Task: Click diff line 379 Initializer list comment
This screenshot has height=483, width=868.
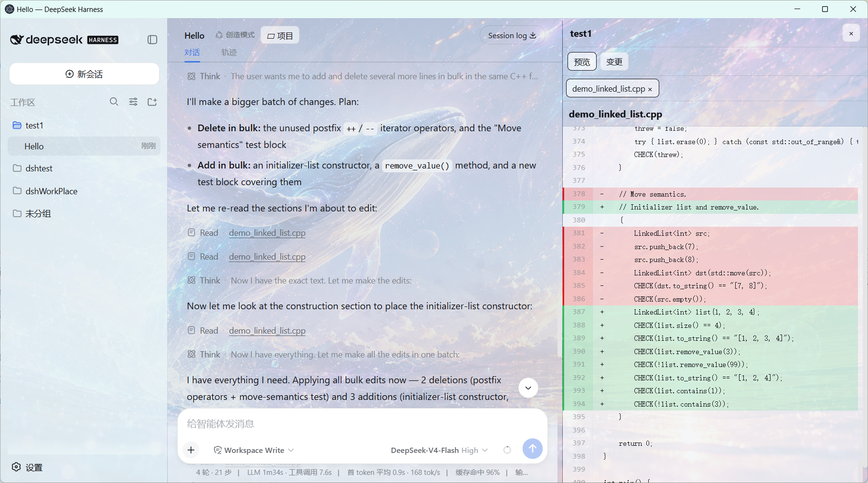Action: (710, 207)
